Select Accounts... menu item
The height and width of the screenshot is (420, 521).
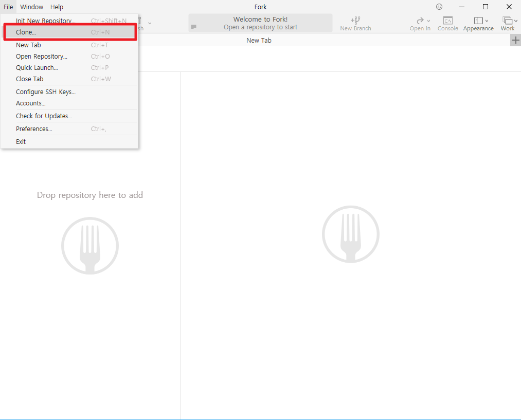pos(69,103)
